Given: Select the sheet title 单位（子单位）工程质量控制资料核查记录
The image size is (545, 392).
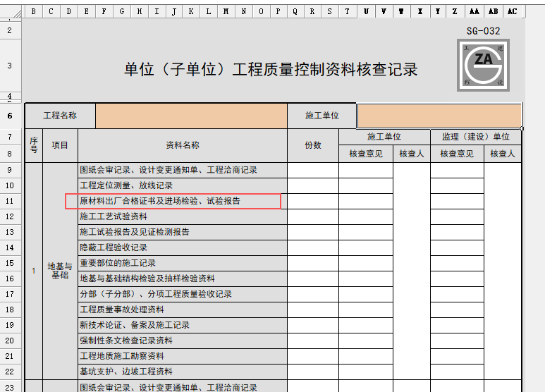Looking at the screenshot, I should pyautogui.click(x=271, y=69).
